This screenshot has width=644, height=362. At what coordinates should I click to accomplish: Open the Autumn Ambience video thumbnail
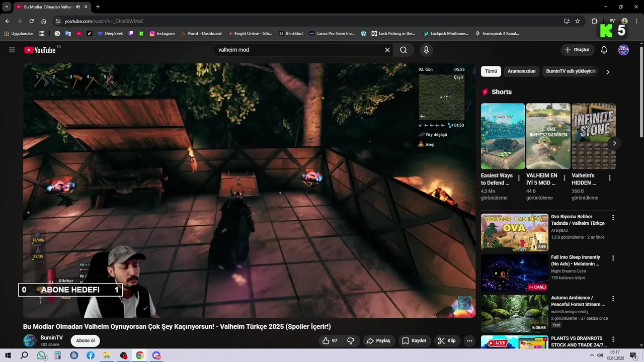(514, 313)
